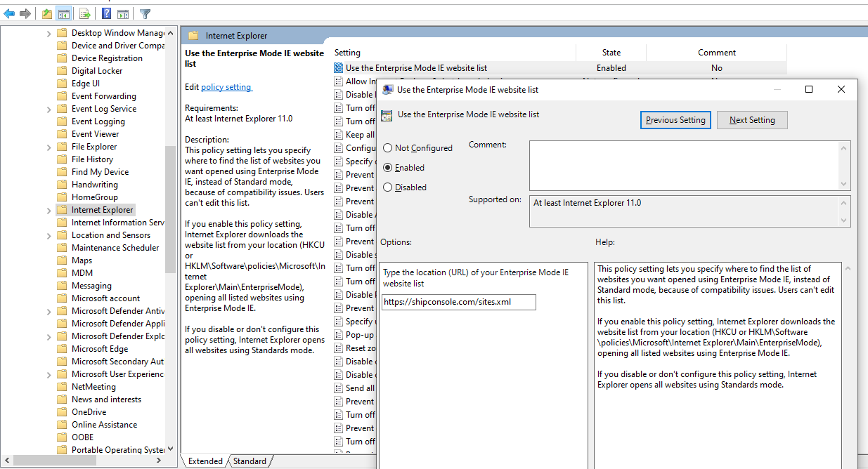This screenshot has height=469, width=868.
Task: Click policy icon for the Pop-up setting row
Action: [x=339, y=335]
